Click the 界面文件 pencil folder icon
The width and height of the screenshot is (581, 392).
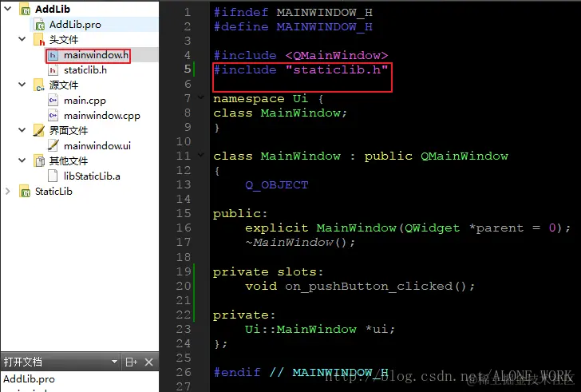tap(39, 130)
